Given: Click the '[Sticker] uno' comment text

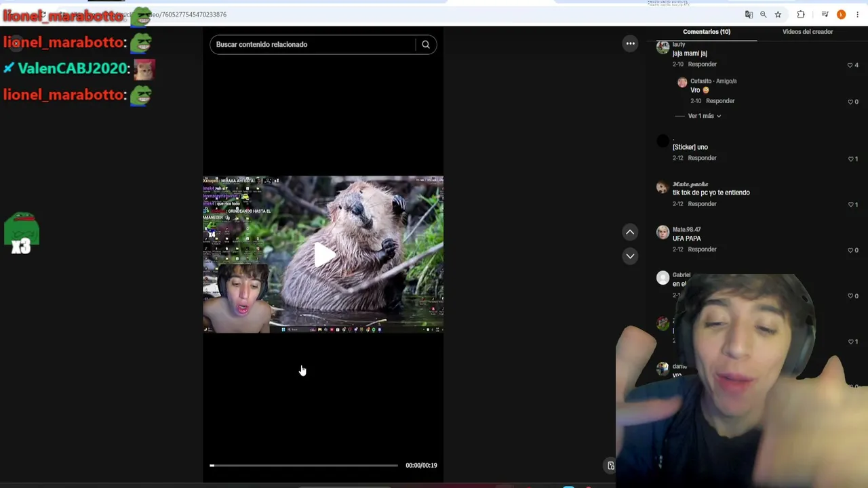Looking at the screenshot, I should pyautogui.click(x=690, y=147).
